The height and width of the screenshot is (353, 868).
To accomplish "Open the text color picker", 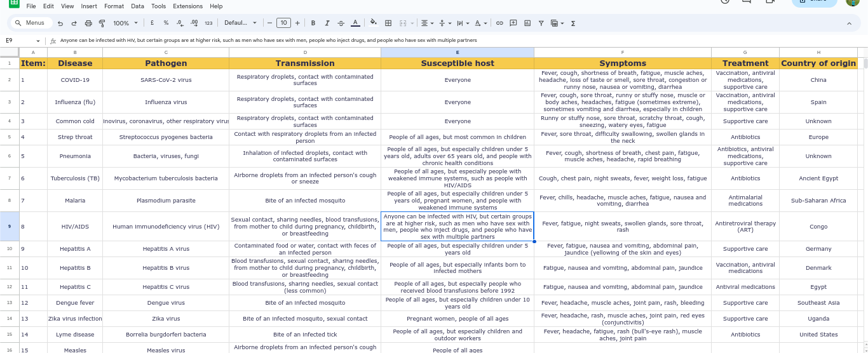I will tap(355, 23).
